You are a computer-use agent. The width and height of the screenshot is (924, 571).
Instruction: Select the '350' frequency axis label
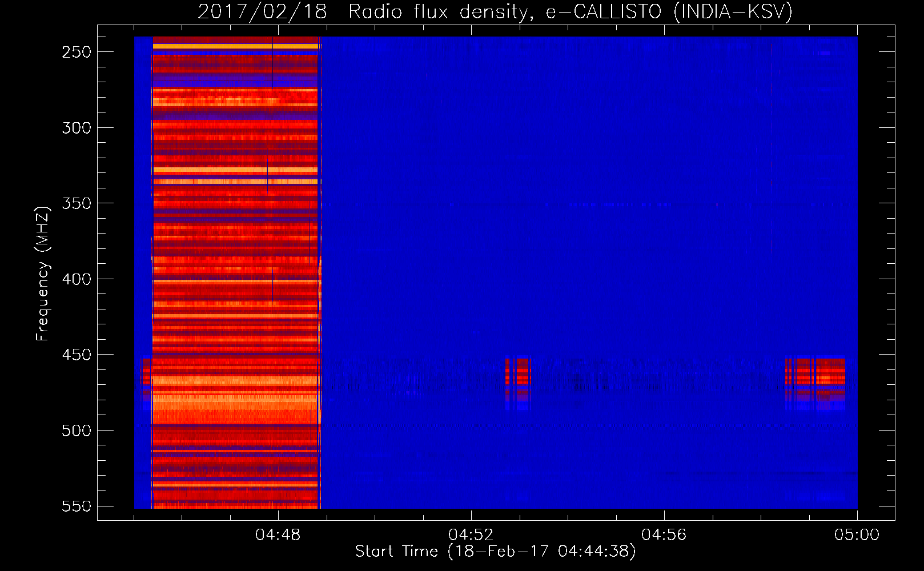(x=77, y=203)
